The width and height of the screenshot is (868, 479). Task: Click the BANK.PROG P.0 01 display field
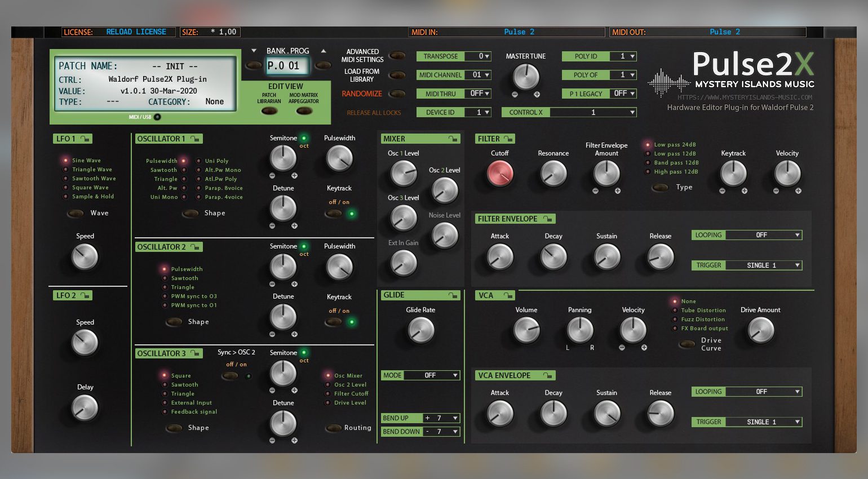(287, 66)
